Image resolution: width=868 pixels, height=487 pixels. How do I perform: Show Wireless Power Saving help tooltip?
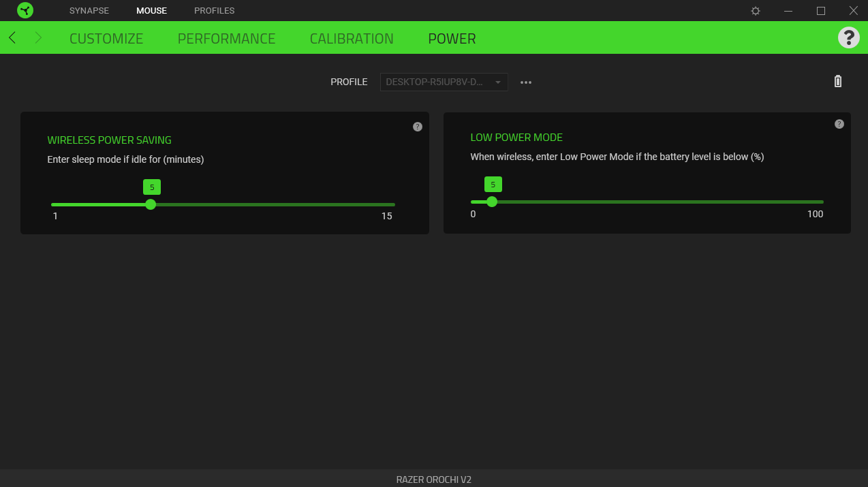[x=418, y=127]
